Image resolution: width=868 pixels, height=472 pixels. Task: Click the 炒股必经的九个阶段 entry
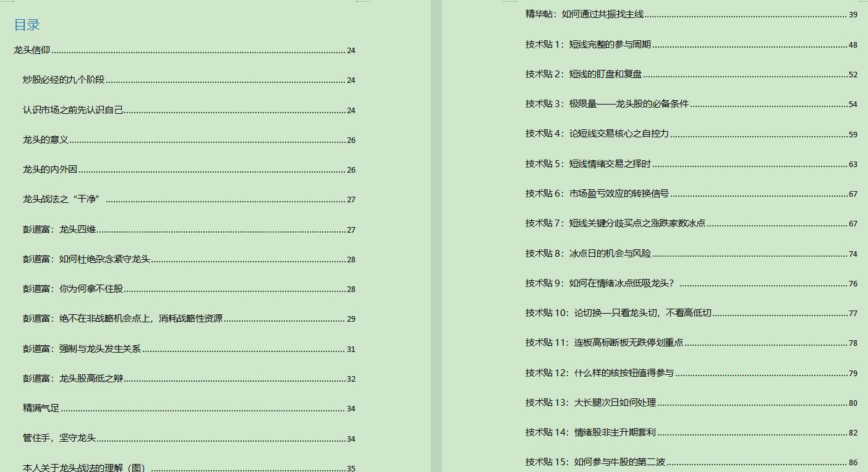[x=65, y=80]
